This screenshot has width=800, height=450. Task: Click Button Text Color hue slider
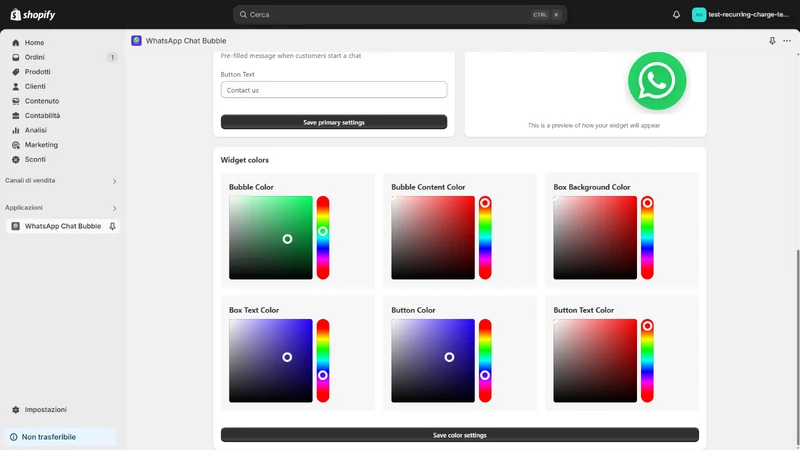647,361
